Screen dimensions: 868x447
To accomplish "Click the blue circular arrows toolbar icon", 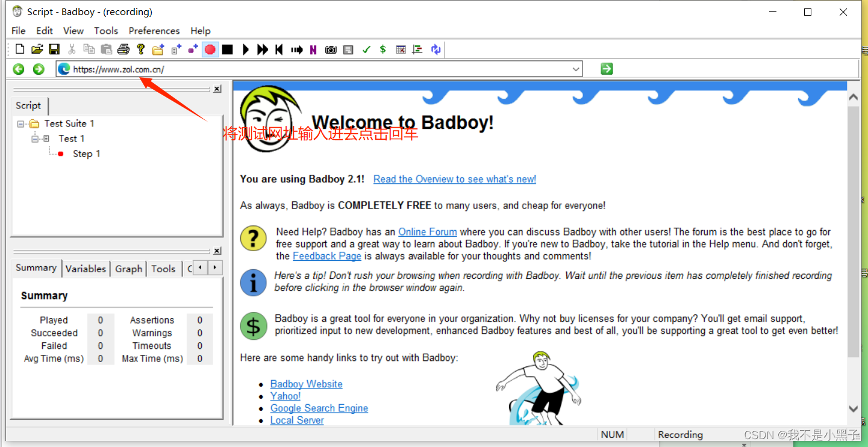I will tap(436, 49).
